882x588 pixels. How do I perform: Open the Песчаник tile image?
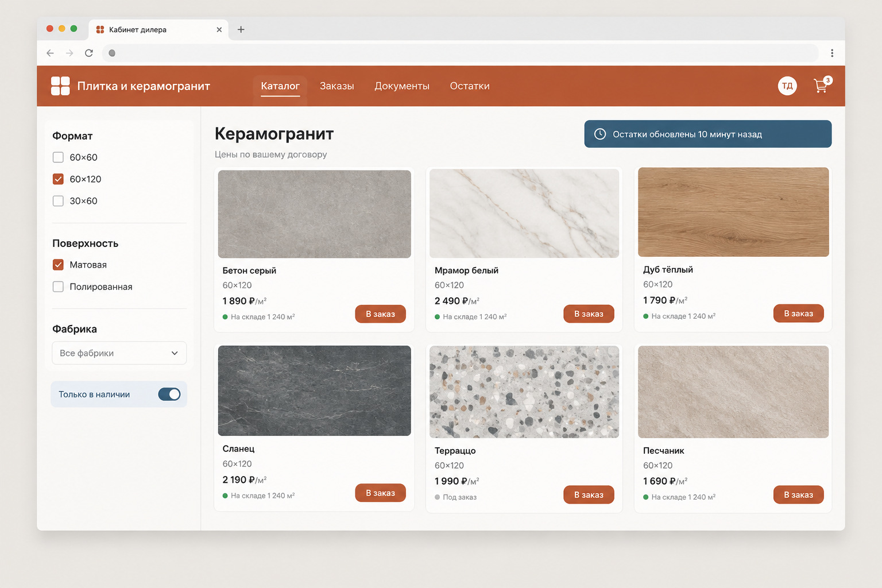coord(733,392)
